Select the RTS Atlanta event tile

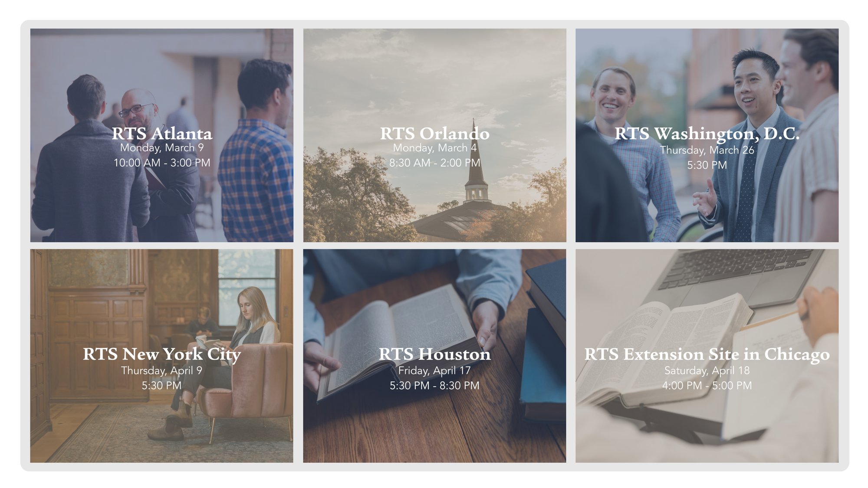[x=161, y=134]
